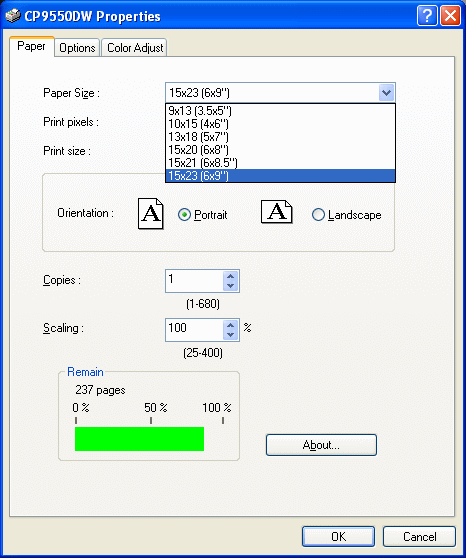Click the "Print pixels :" label
The image size is (466, 558).
click(x=71, y=122)
